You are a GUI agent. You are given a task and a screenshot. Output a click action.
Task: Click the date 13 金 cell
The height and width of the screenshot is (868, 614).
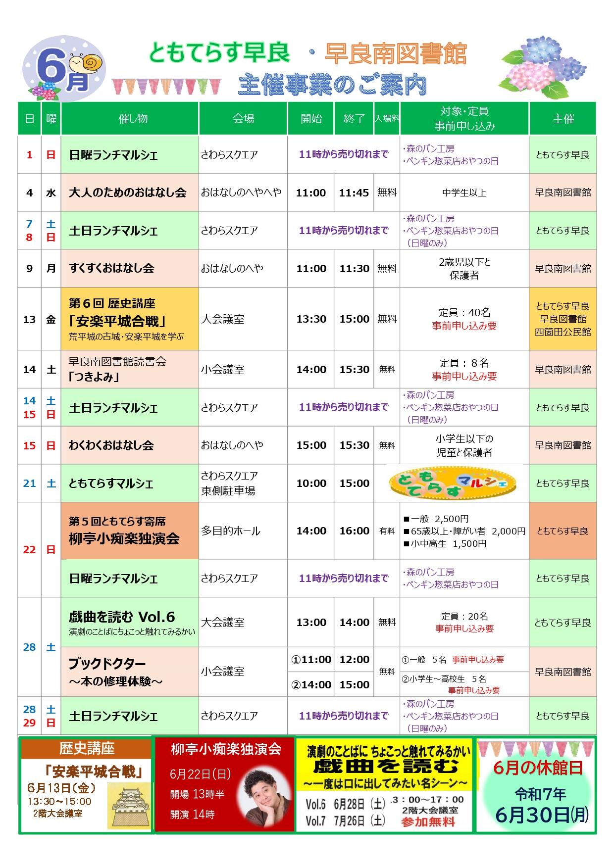pyautogui.click(x=39, y=319)
